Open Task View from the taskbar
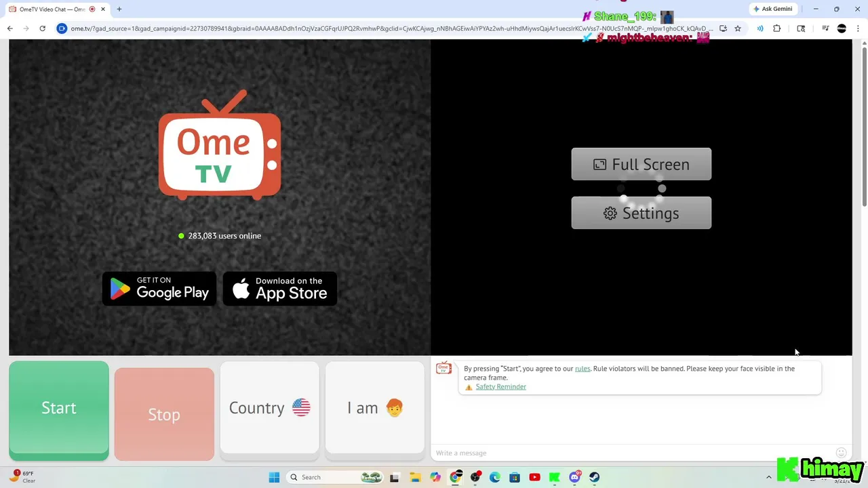The width and height of the screenshot is (868, 488). (x=395, y=477)
